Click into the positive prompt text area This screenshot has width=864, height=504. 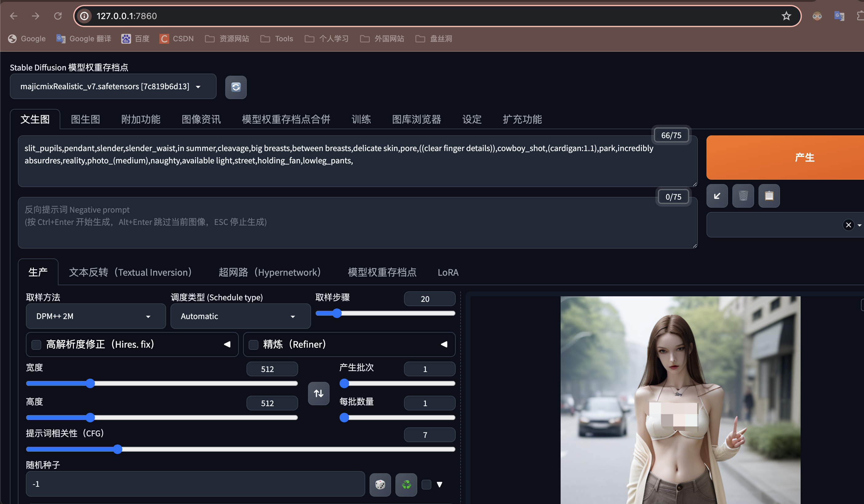pos(358,161)
